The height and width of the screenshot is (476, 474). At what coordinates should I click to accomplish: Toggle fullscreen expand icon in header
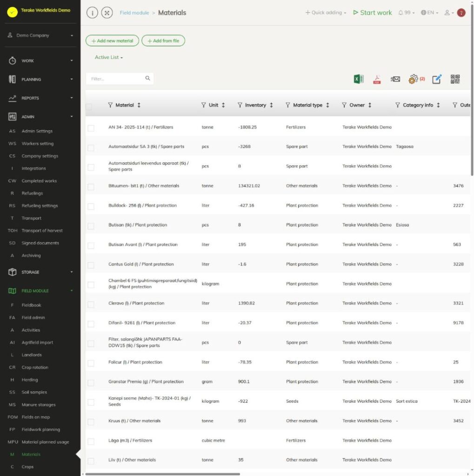click(107, 13)
